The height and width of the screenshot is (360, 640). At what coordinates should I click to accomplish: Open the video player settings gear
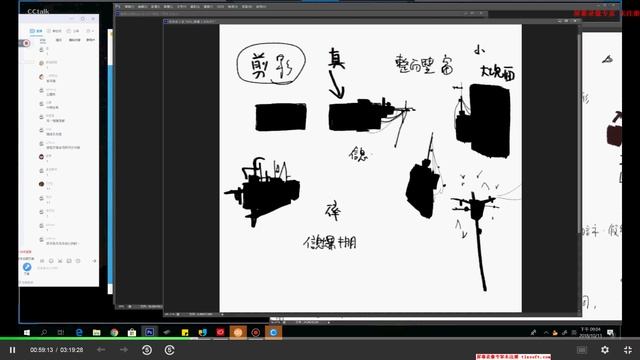coord(605,350)
